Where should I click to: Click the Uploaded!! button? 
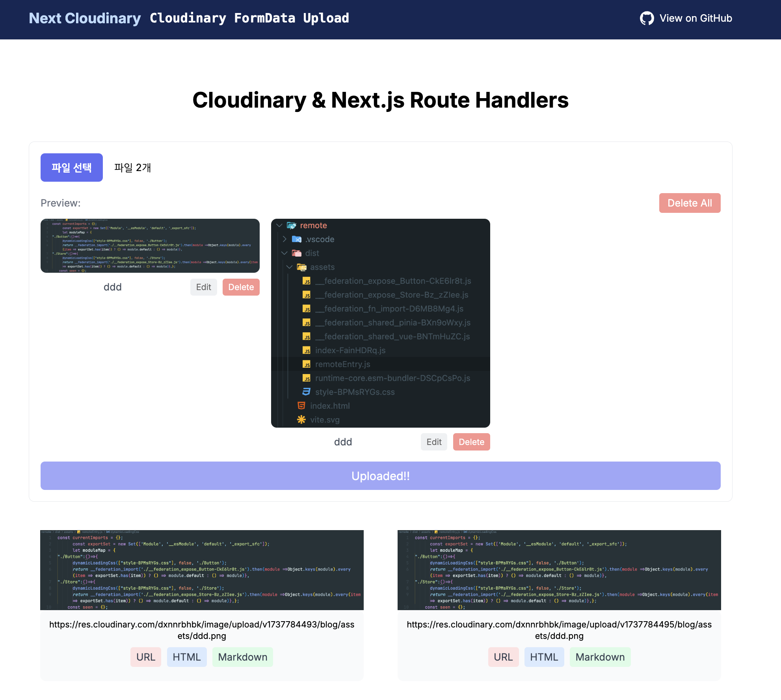[x=381, y=476]
